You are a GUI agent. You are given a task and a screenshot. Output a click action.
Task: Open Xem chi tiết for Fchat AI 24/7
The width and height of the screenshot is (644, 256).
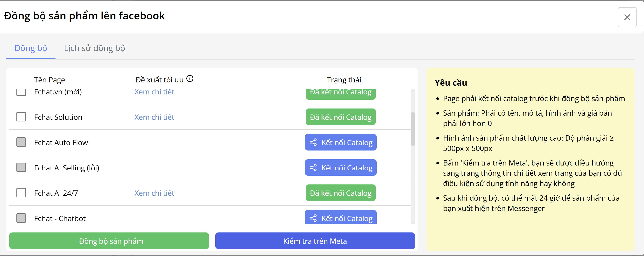coord(154,193)
